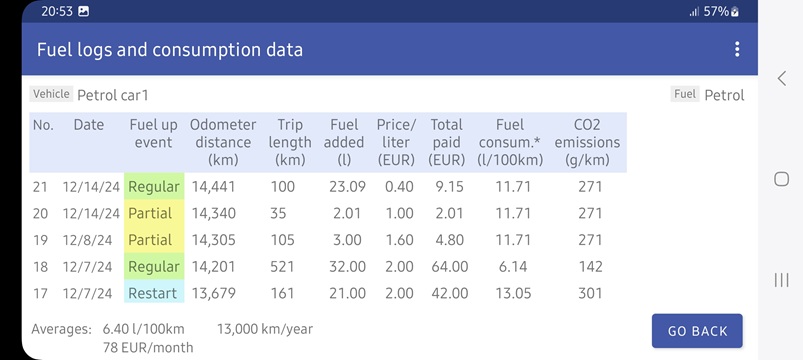Viewport: 803px width, 360px height.
Task: Open fuel log entry number 20
Action: click(328, 213)
